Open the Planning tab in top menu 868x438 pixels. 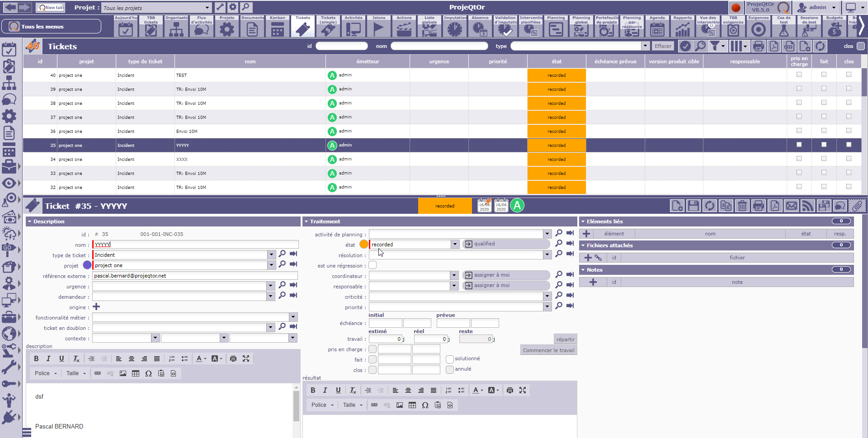click(556, 26)
